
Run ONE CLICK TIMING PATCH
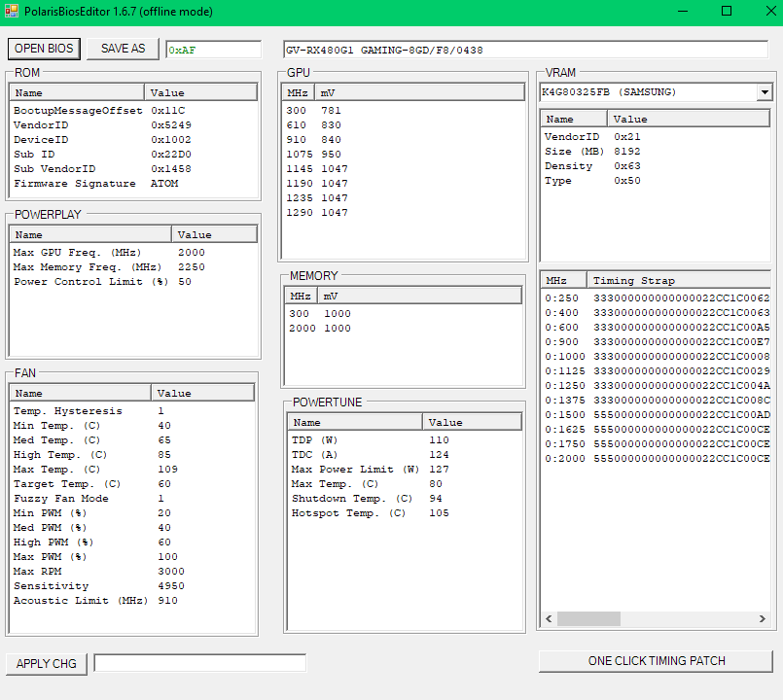[x=657, y=661]
